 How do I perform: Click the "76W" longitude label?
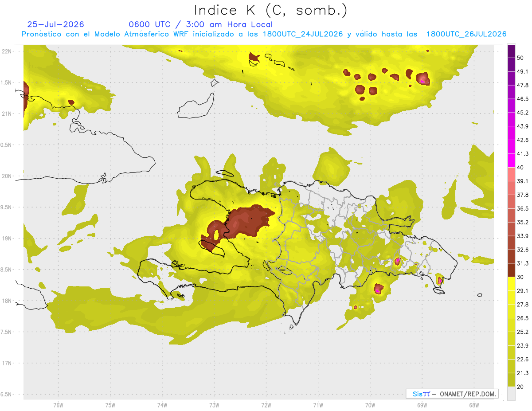58,405
